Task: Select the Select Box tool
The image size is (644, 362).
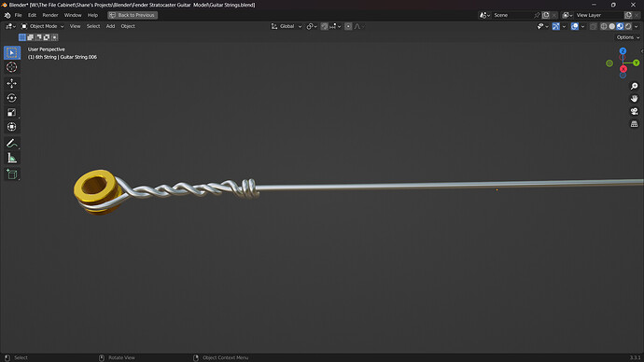Action: coord(12,52)
